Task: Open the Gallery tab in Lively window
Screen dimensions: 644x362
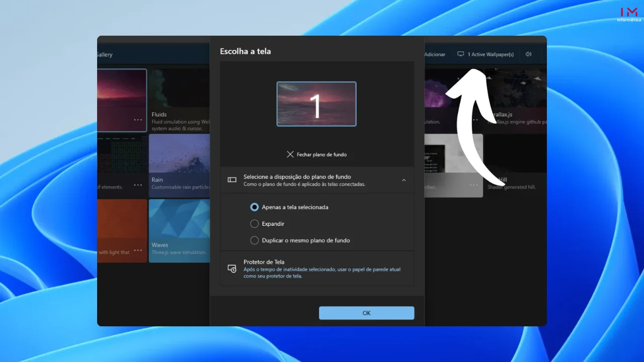Action: click(105, 54)
